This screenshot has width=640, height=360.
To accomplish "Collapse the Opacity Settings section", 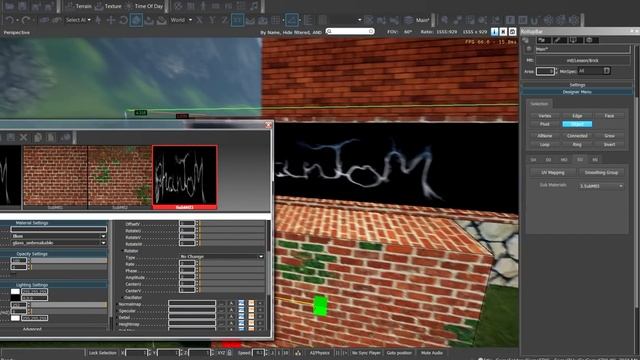I will 53,254.
